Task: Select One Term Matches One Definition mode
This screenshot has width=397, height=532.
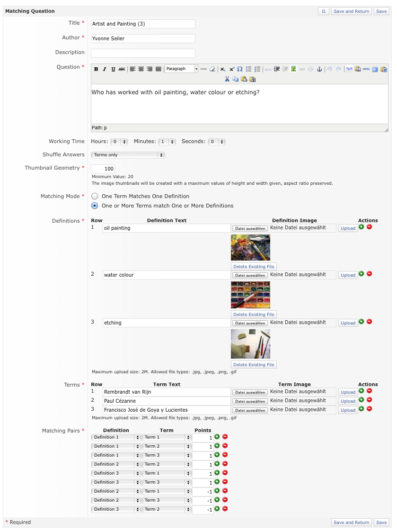Action: pos(95,196)
